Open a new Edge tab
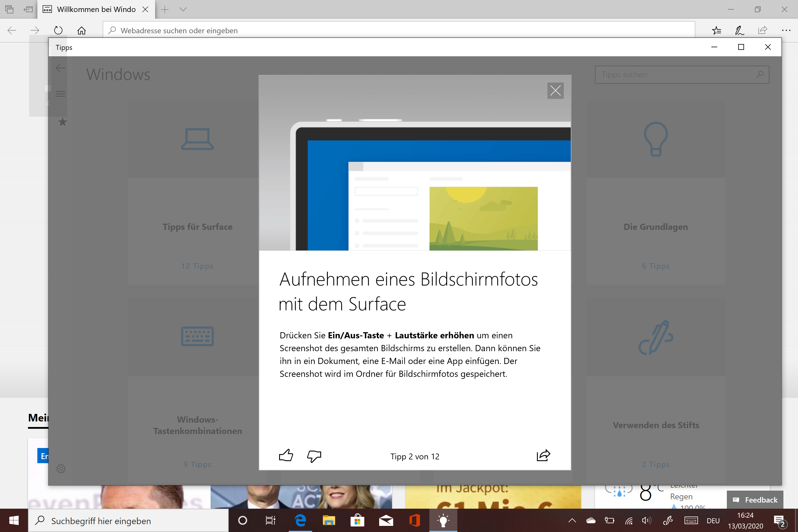The height and width of the screenshot is (532, 798). (x=165, y=10)
